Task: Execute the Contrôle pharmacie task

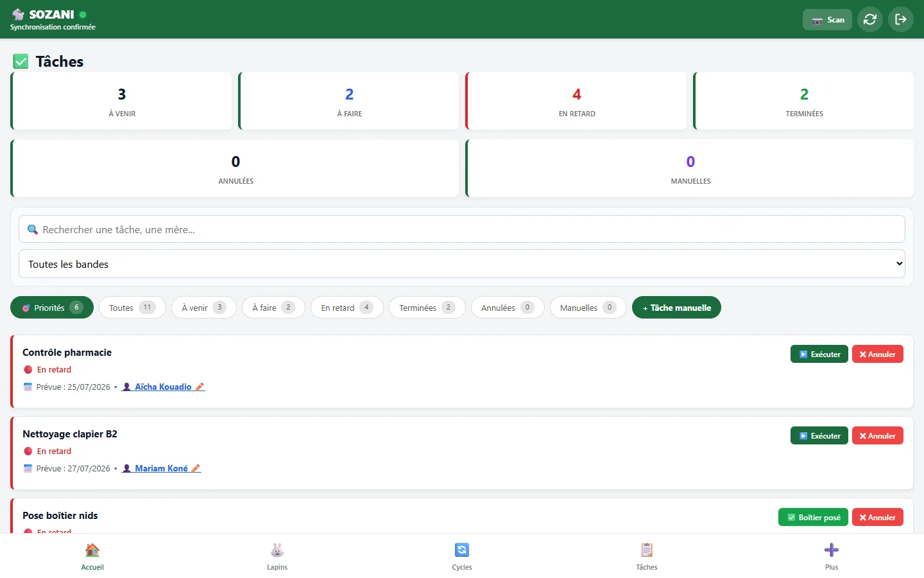Action: 819,354
